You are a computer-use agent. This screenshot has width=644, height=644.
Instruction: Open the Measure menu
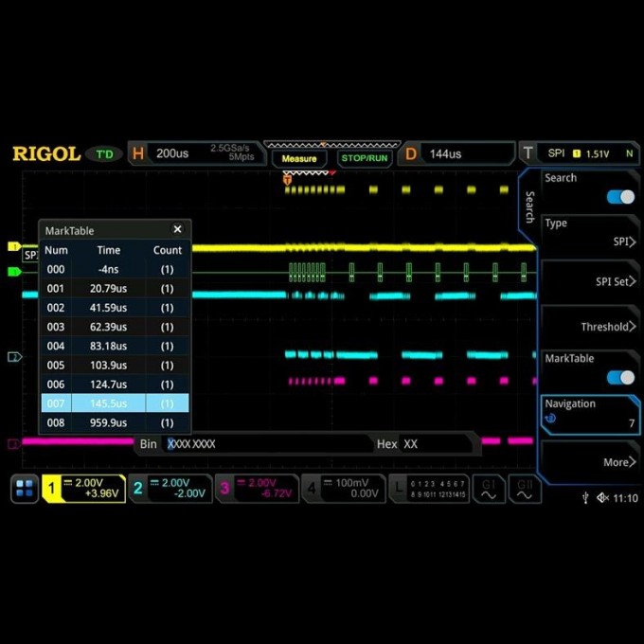click(299, 158)
